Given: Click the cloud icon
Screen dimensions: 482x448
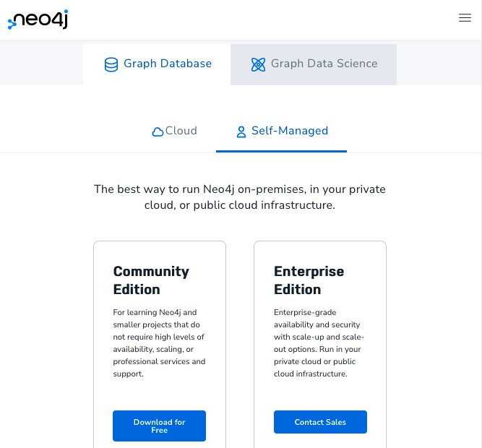Looking at the screenshot, I should point(158,132).
